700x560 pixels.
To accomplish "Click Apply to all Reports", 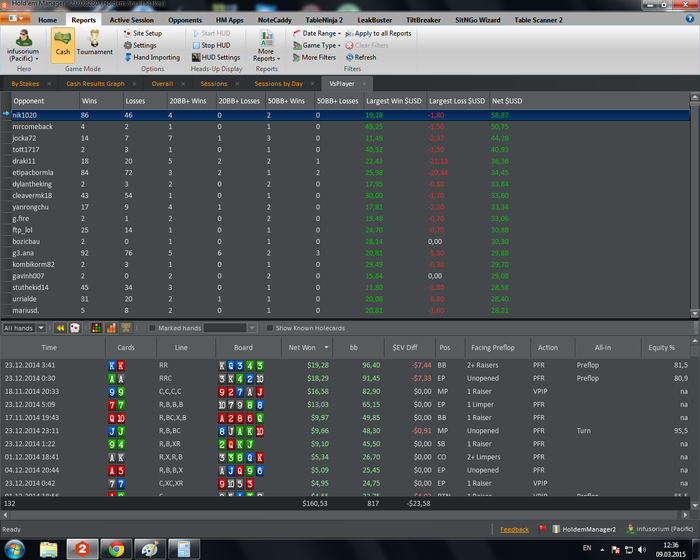I will point(379,33).
